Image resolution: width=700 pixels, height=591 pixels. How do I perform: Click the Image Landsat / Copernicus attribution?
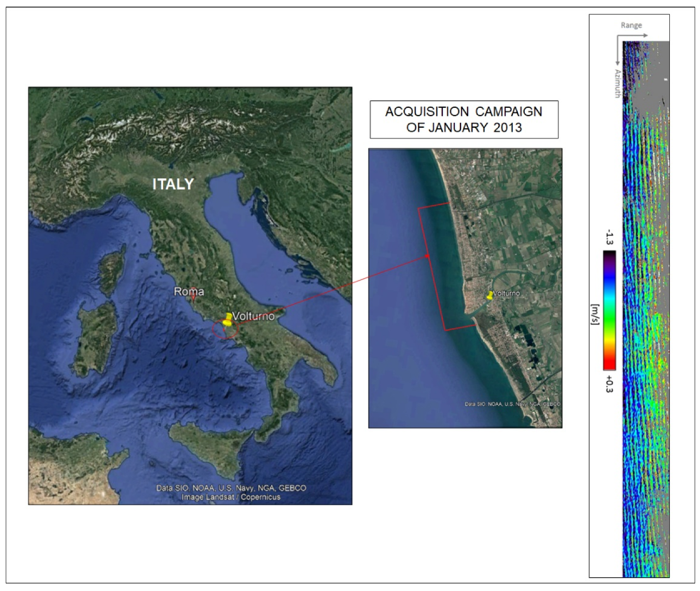[231, 497]
